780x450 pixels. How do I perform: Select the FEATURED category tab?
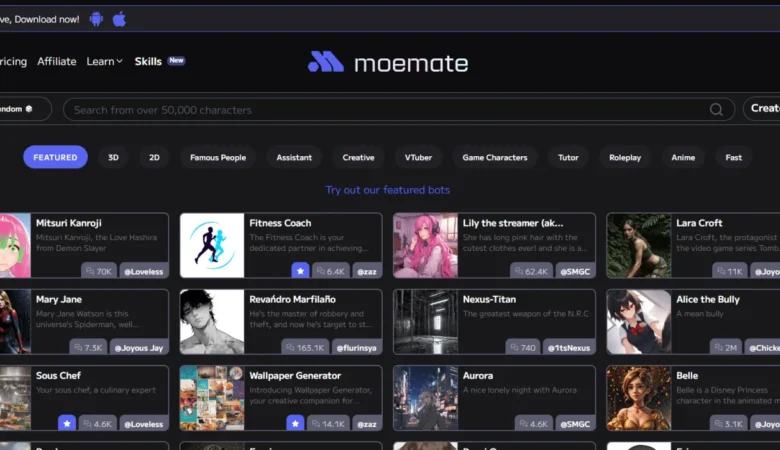[x=55, y=157]
